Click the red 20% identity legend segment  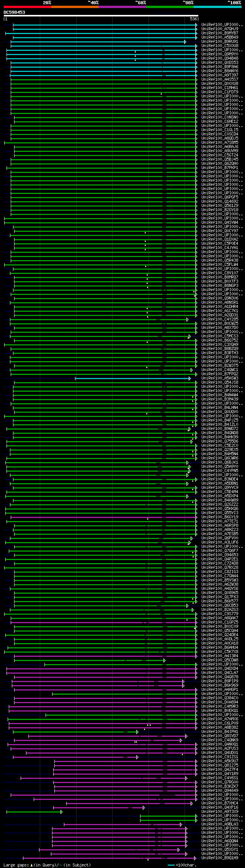27,7
